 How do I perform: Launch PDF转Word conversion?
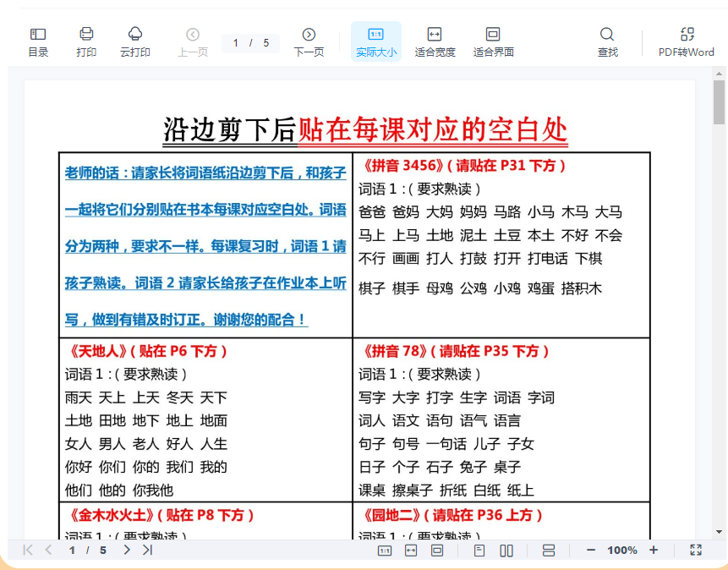687,41
